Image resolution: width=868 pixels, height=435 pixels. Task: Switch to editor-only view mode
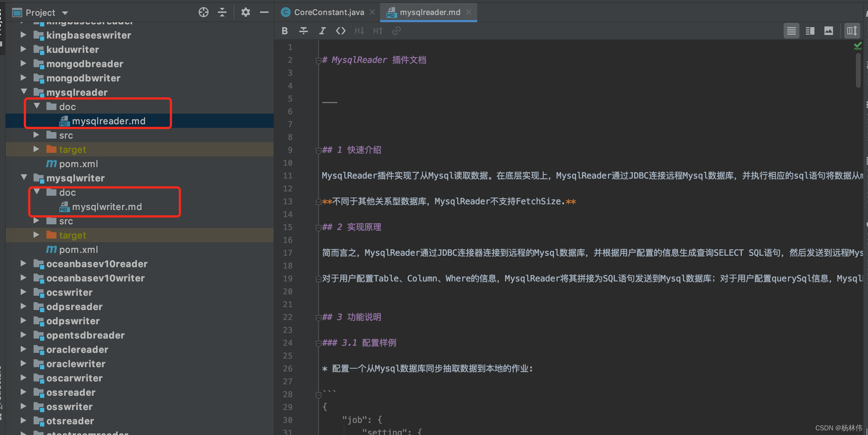pyautogui.click(x=792, y=31)
